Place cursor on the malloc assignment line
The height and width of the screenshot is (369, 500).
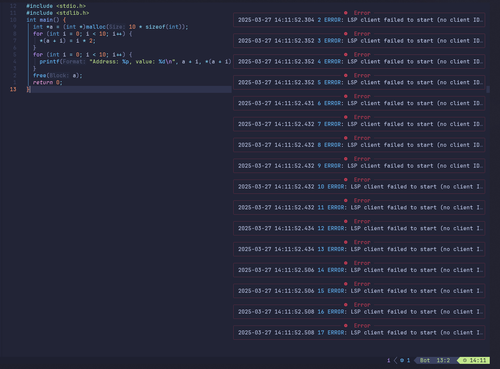(111, 27)
